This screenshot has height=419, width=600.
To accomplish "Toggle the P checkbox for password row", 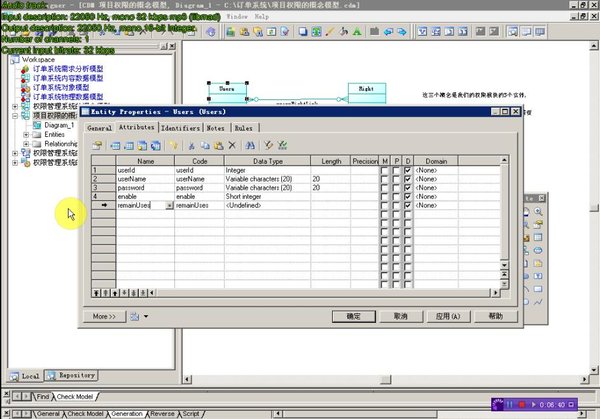I will point(396,187).
